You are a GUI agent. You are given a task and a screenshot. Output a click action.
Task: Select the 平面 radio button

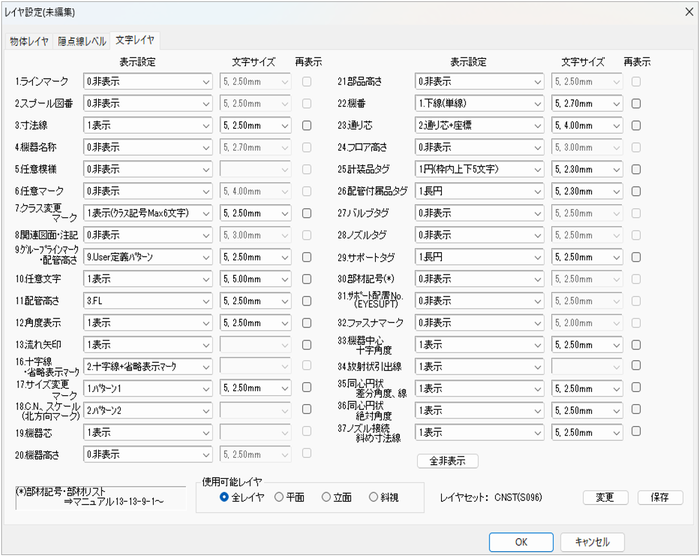280,497
